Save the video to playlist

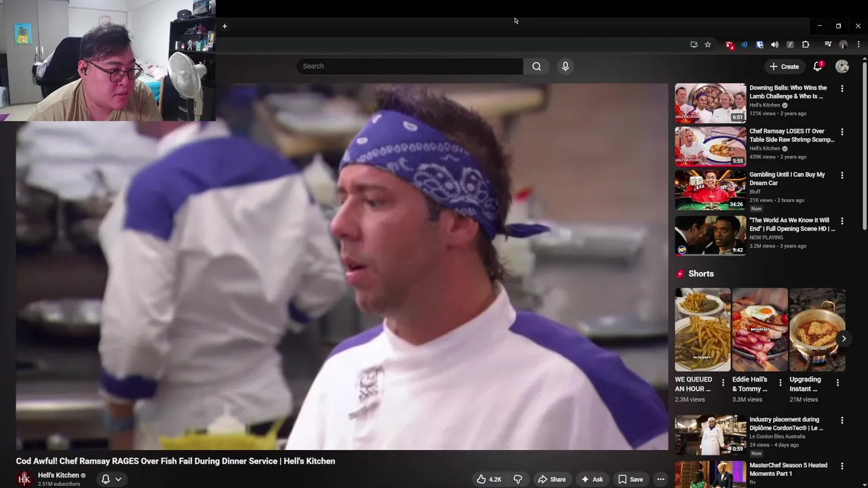coord(631,479)
